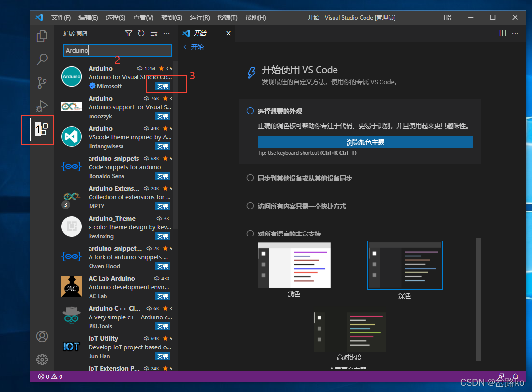
Task: Choose the 深色 dark theme thumbnail
Action: pyautogui.click(x=405, y=266)
